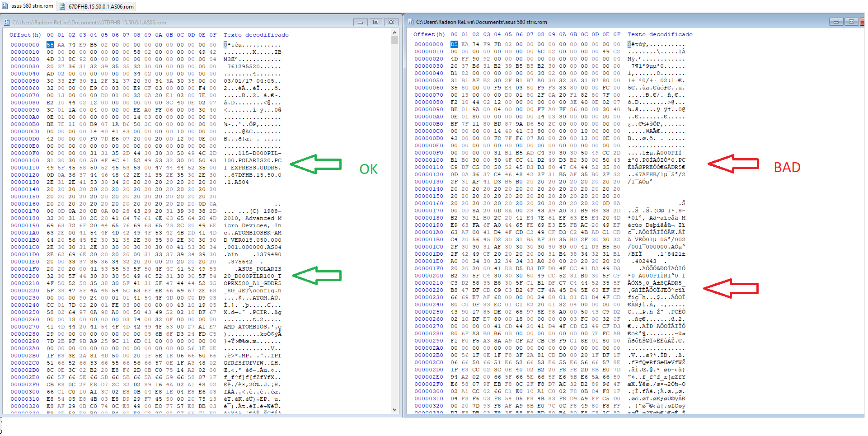The width and height of the screenshot is (868, 436).
Task: Click decoded text OPRX580_A1_GDDR5 in the left window
Action: pyautogui.click(x=252, y=283)
